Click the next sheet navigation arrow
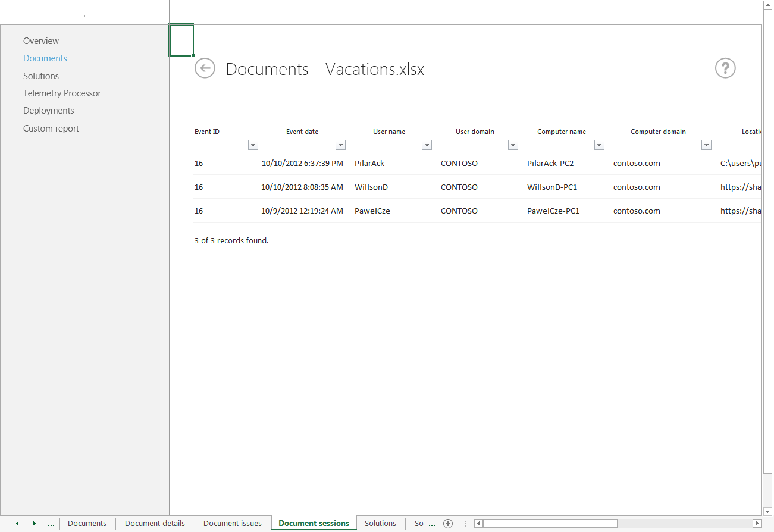The image size is (774, 532). point(34,524)
